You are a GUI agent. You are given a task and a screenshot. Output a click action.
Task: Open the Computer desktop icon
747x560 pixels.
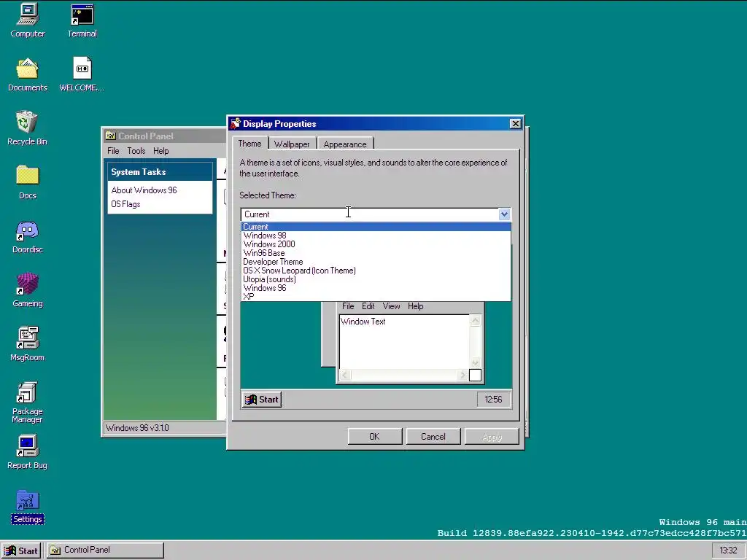[27, 20]
